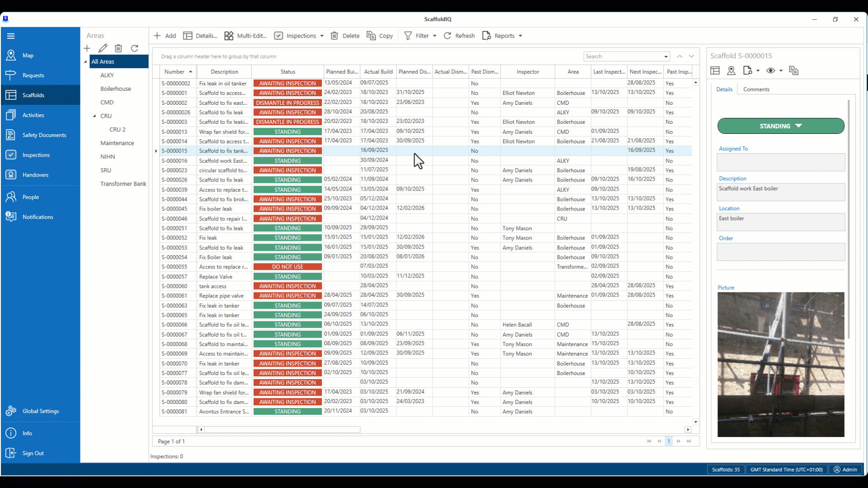Click the hamburger menu icon
868x488 pixels.
click(11, 36)
